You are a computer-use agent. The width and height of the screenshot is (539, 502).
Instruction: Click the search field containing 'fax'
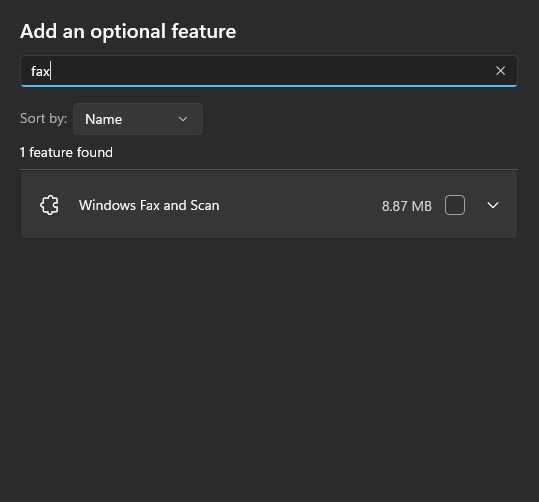click(x=268, y=71)
